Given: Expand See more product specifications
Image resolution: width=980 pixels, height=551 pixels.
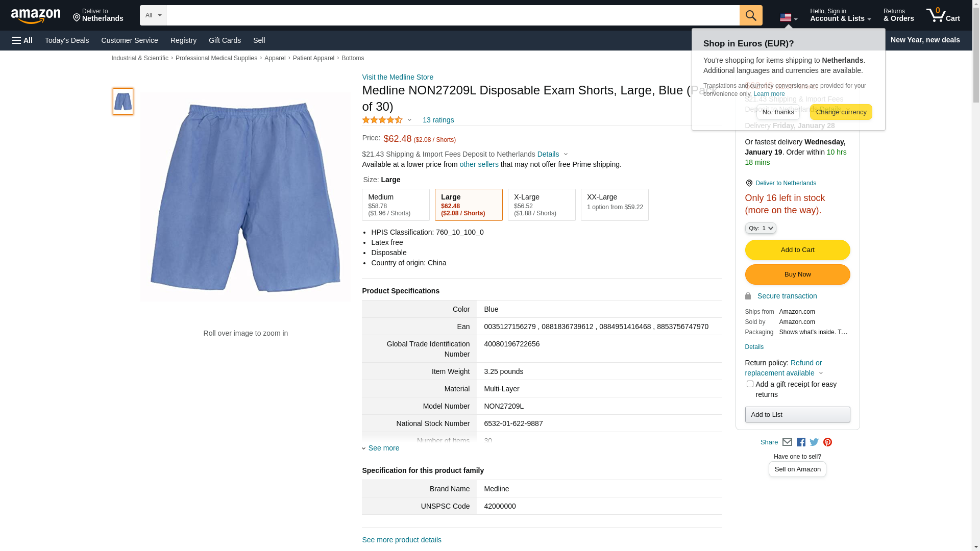Looking at the screenshot, I should coord(383,448).
